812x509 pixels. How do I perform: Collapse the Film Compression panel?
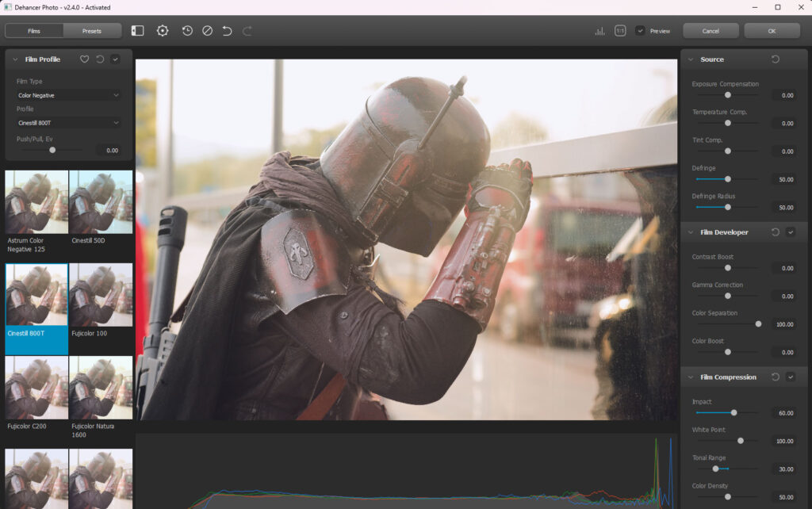[x=691, y=377]
